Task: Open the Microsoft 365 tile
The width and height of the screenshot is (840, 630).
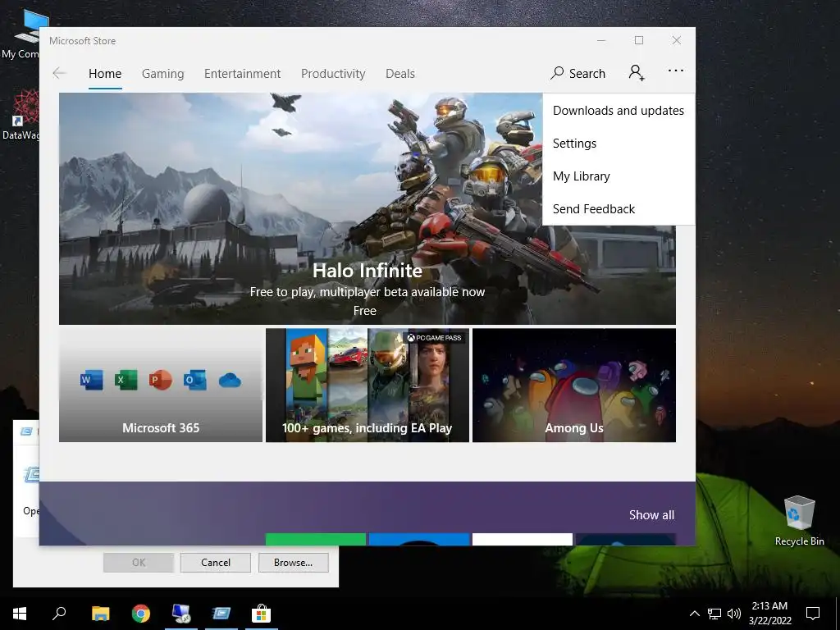Action: click(x=161, y=386)
